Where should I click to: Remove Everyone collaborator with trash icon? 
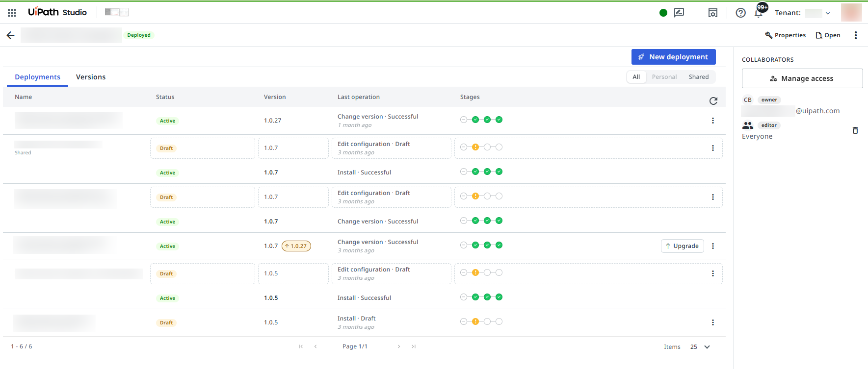pos(855,130)
